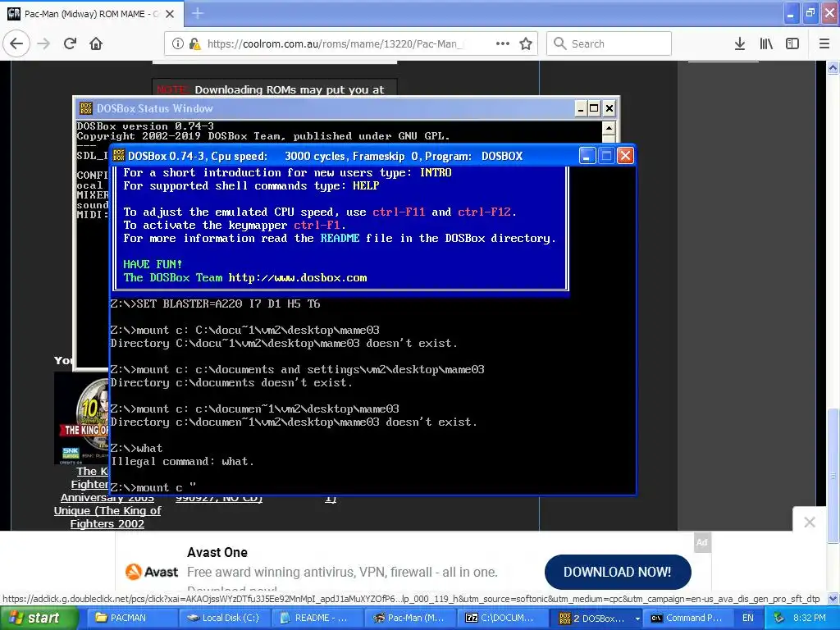Close the DOSBox 0.74-3 window
This screenshot has width=840, height=630.
626,156
